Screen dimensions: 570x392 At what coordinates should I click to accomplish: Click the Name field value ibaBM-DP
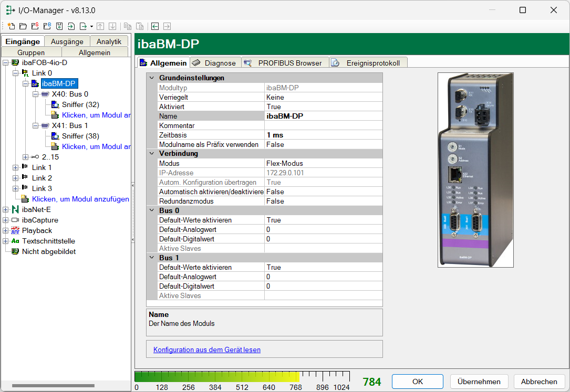(x=324, y=116)
